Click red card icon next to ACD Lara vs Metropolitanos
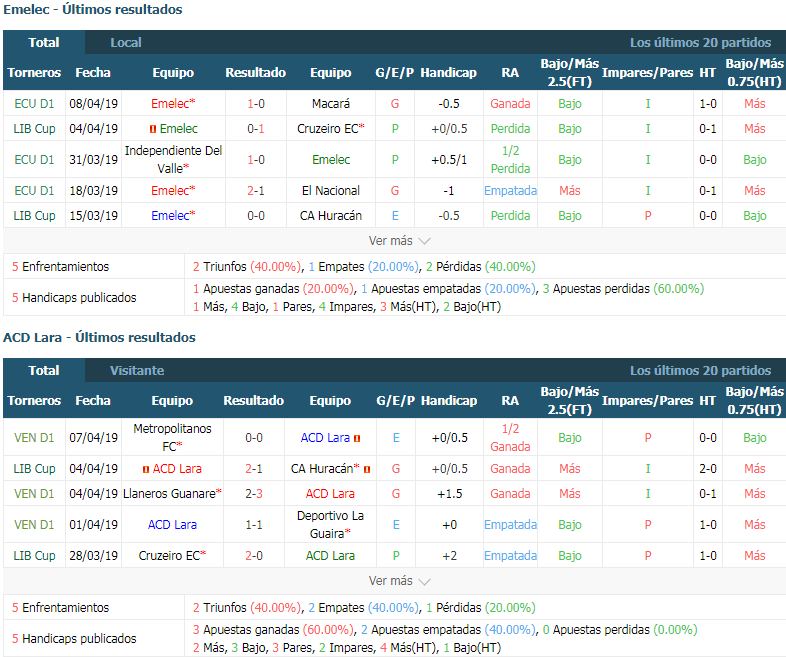Screen dimensions: 786x657 357,439
